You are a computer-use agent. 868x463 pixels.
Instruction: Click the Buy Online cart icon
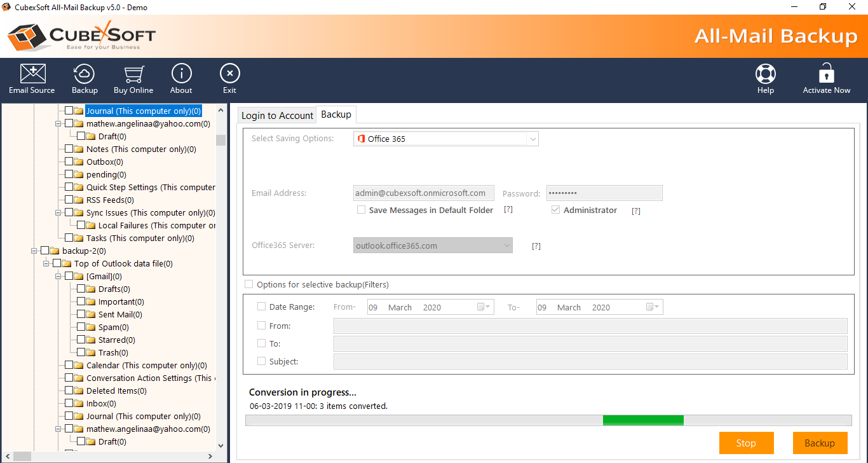pyautogui.click(x=133, y=74)
